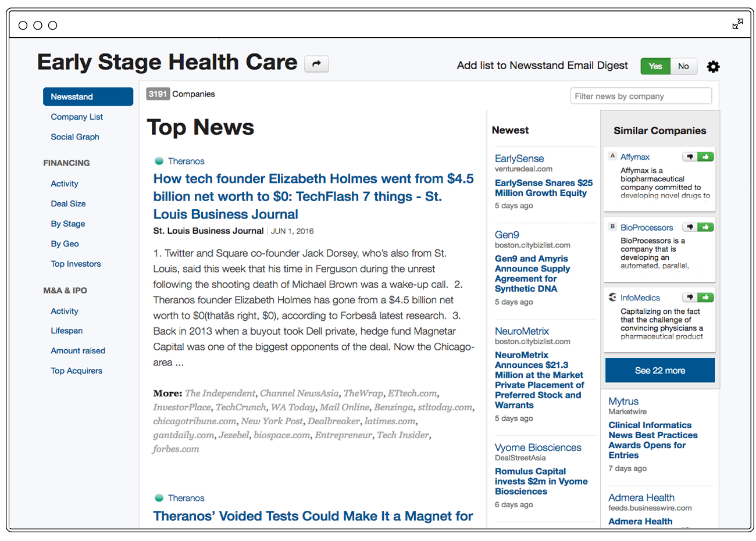Open the Elizabeth Holmes net worth article
The image size is (756, 541).
point(313,196)
